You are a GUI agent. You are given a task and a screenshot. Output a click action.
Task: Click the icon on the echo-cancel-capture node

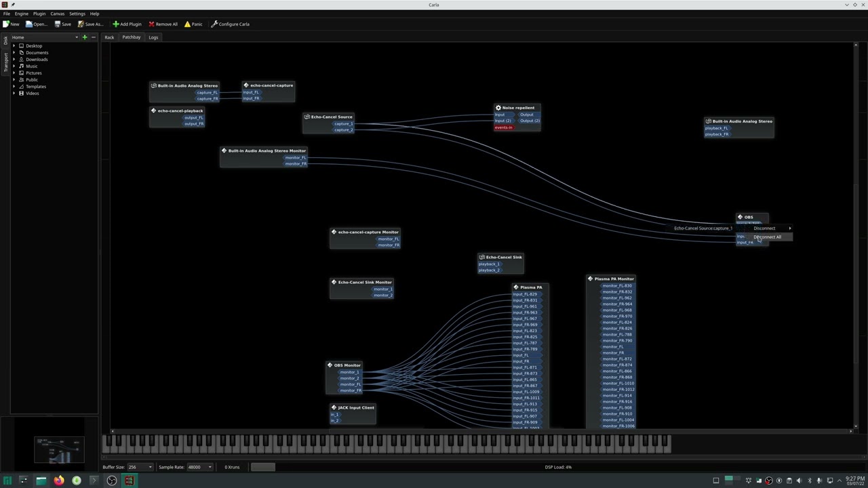246,85
